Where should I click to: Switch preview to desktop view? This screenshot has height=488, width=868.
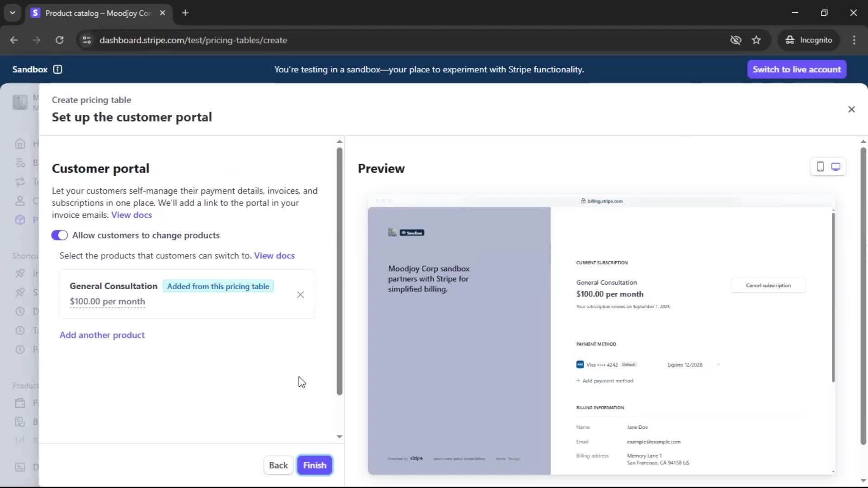point(836,167)
